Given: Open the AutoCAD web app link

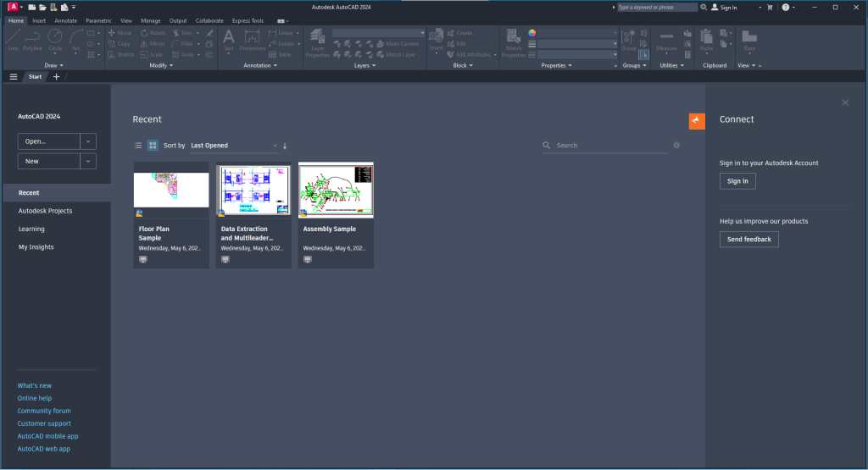Looking at the screenshot, I should (44, 449).
